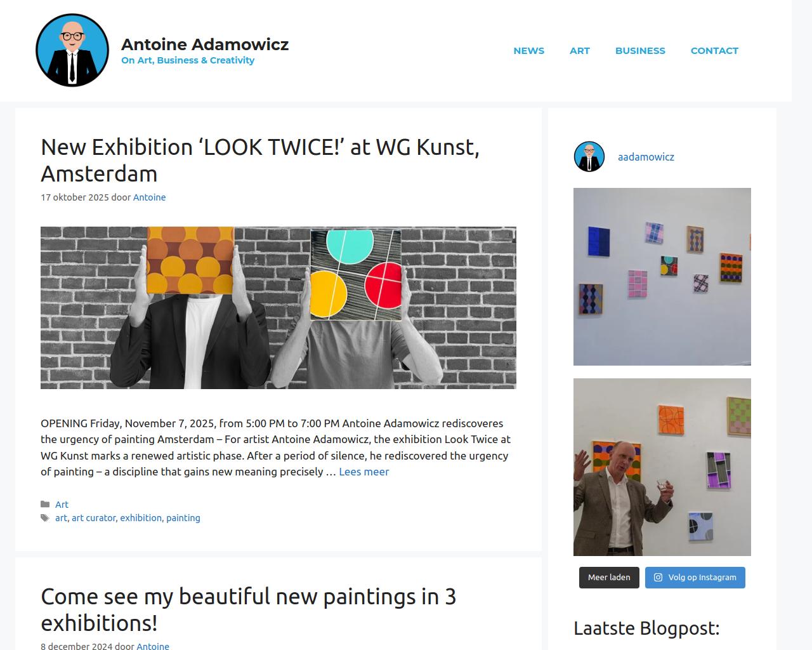Select the 'painting' tag link
The width and height of the screenshot is (812, 650).
[x=183, y=518]
